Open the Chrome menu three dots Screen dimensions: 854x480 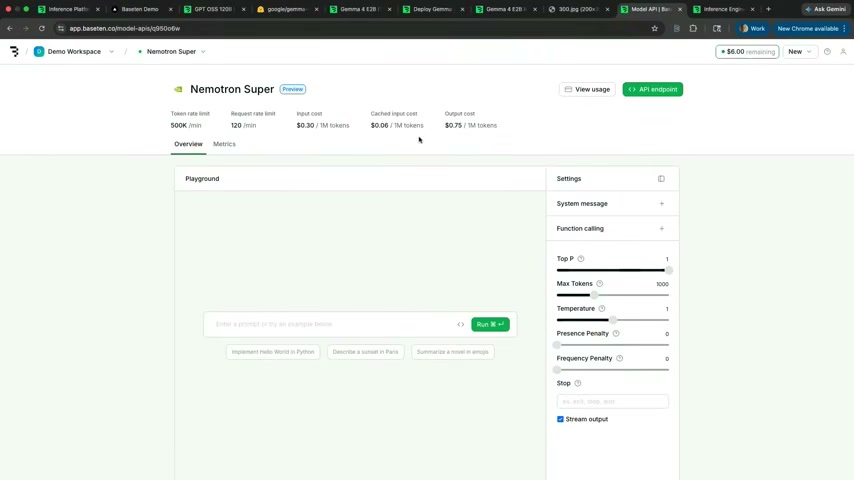[x=844, y=28]
